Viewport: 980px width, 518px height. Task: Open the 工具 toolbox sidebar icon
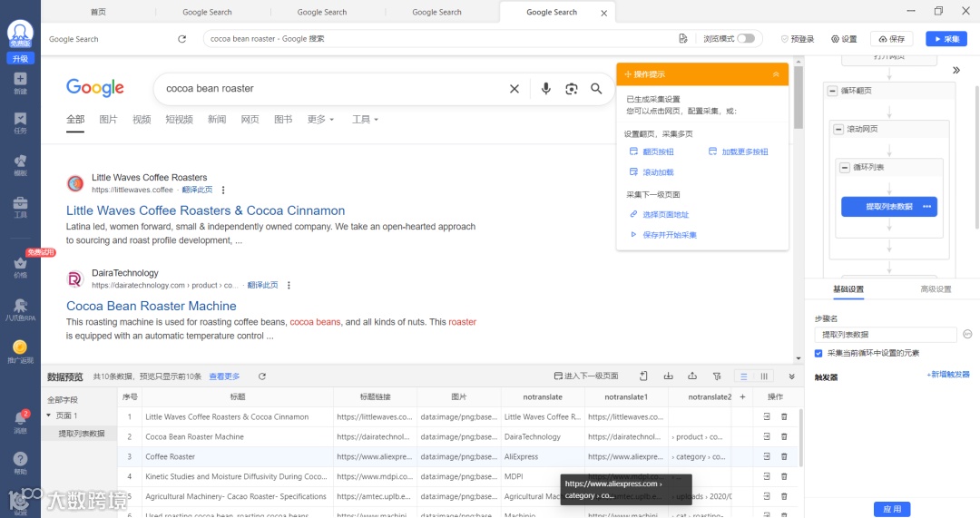click(20, 207)
